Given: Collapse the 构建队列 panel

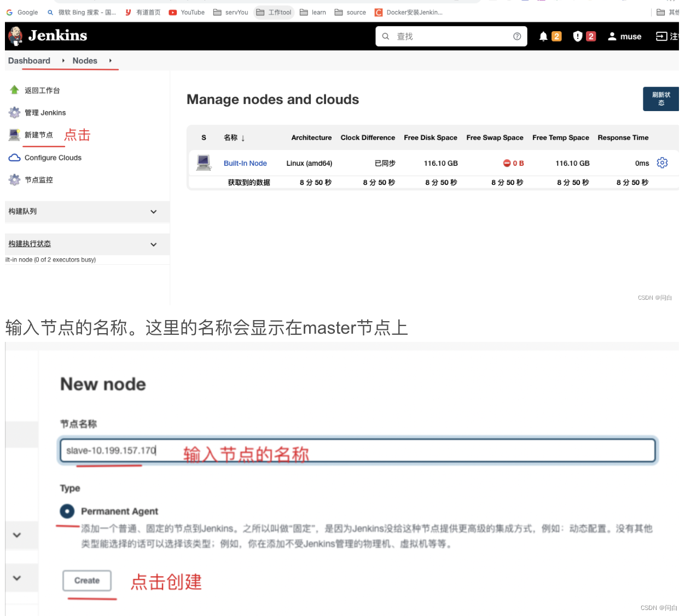Looking at the screenshot, I should [x=154, y=212].
